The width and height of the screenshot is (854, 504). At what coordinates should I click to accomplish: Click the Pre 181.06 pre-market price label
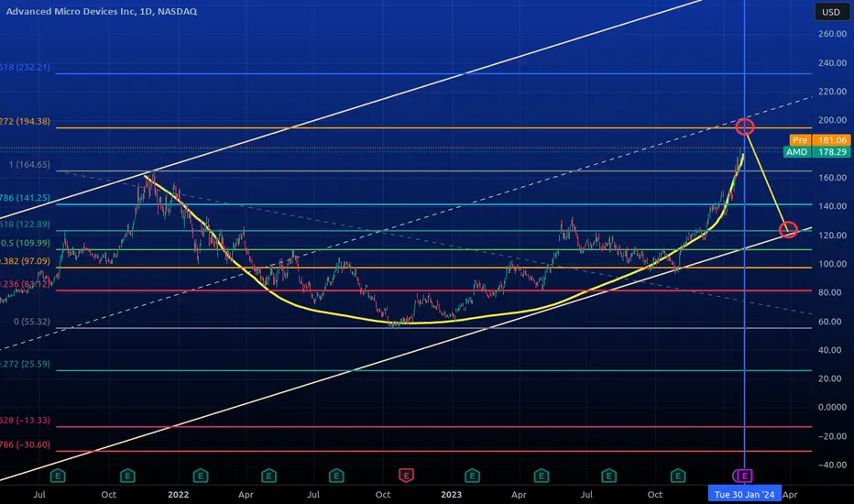(820, 140)
